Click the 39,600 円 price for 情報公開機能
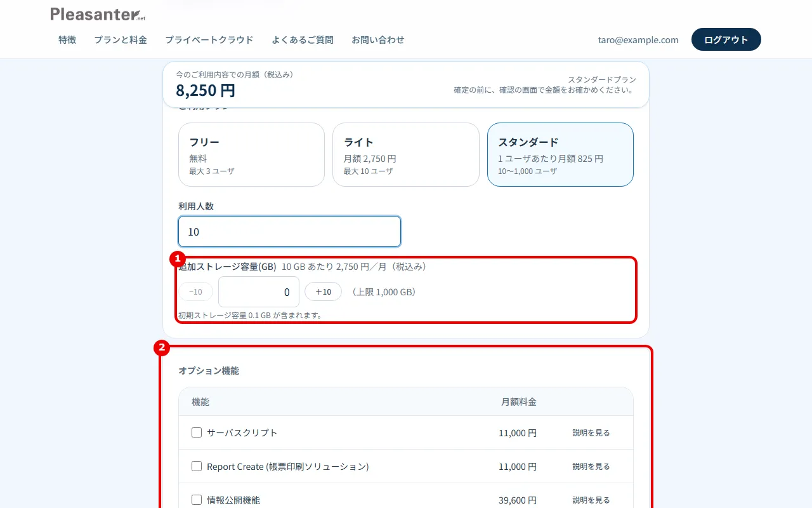The width and height of the screenshot is (812, 508). pyautogui.click(x=518, y=500)
